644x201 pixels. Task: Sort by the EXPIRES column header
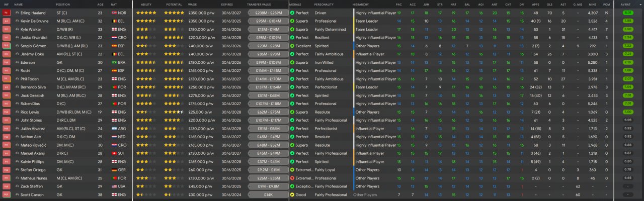click(x=227, y=4)
